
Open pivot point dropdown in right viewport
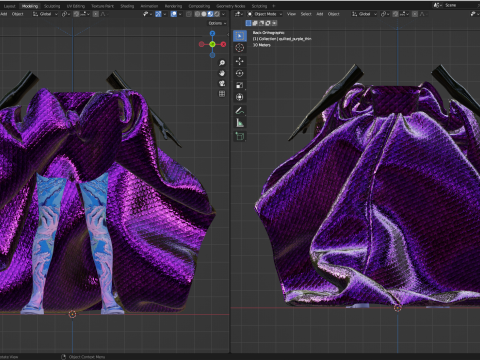pyautogui.click(x=385, y=14)
